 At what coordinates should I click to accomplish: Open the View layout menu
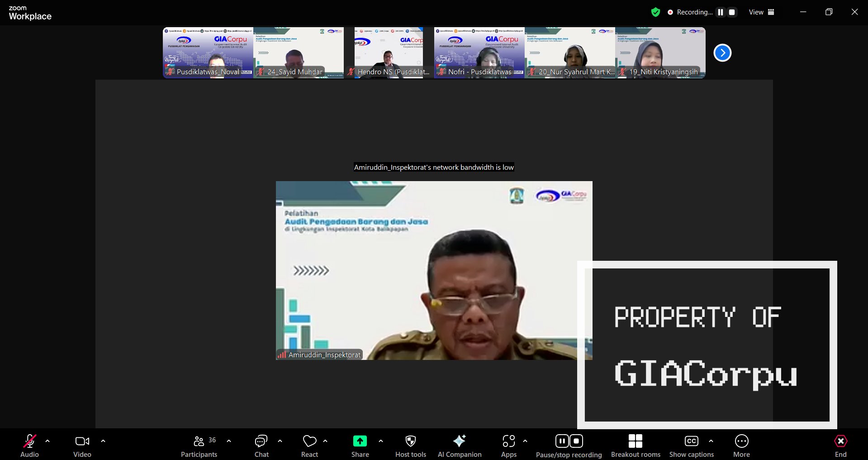761,12
